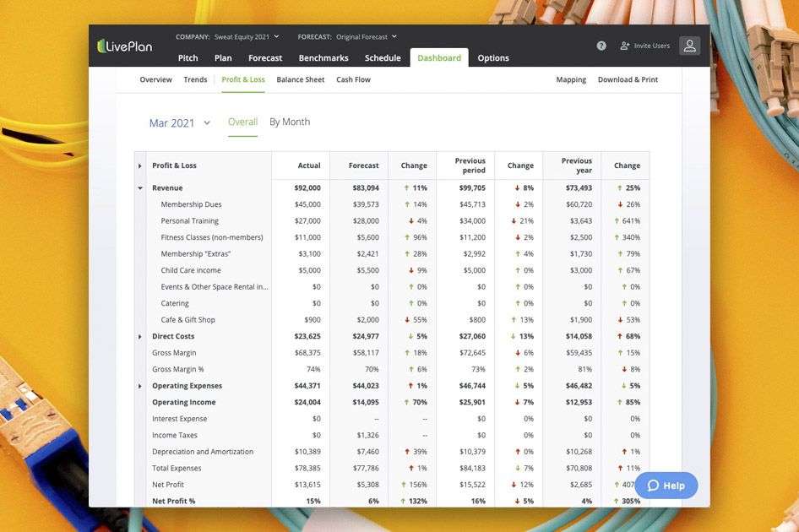This screenshot has height=532, width=799.
Task: Click the Operating Income actual value $24,004
Action: [307, 402]
